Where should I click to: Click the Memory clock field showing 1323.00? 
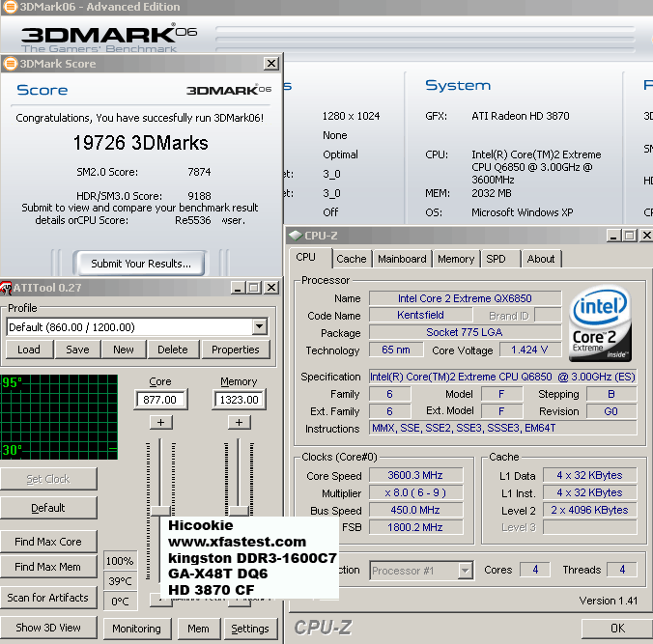click(239, 400)
